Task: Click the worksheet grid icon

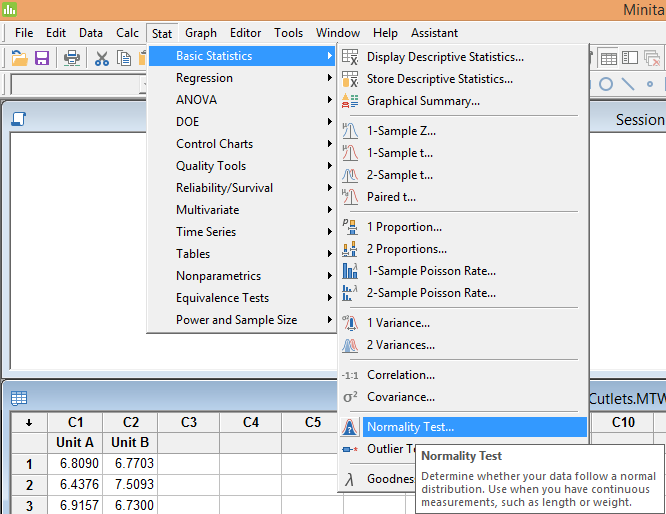Action: [19, 398]
